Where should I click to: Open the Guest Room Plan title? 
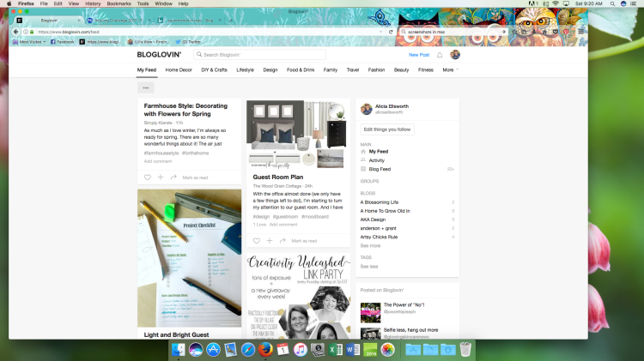click(278, 177)
